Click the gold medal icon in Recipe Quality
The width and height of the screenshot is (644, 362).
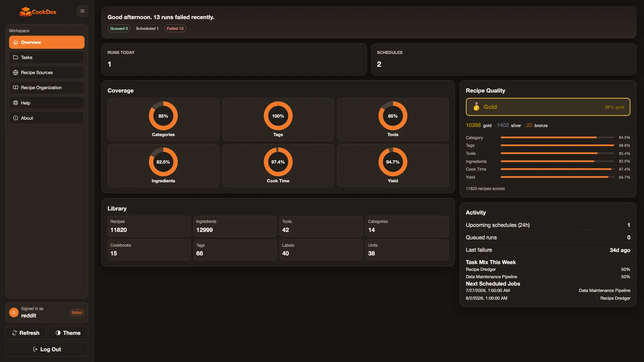(476, 107)
